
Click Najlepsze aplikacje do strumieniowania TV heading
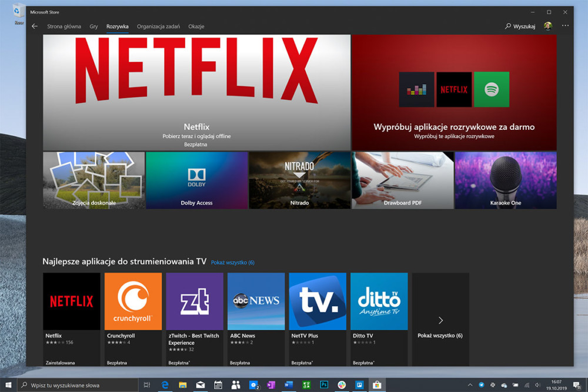click(x=125, y=262)
